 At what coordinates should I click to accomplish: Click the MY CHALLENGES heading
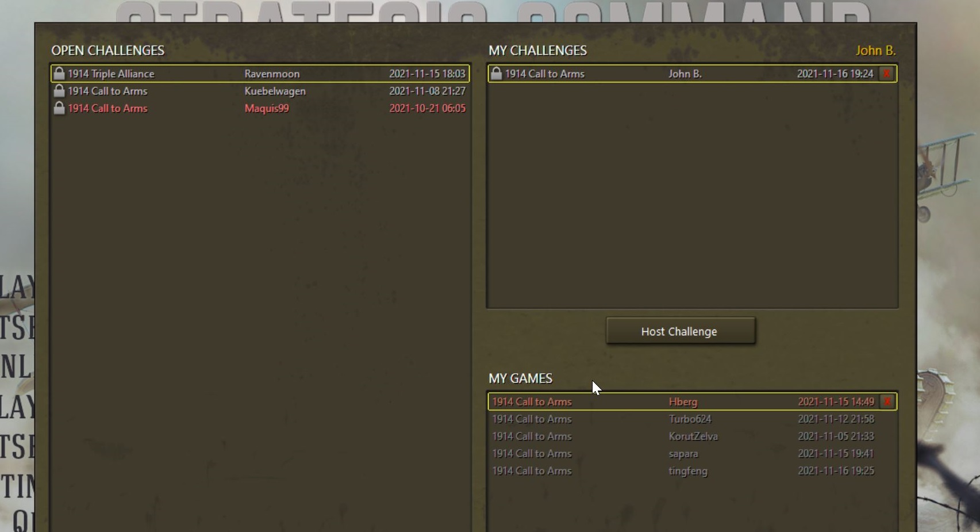coord(537,51)
